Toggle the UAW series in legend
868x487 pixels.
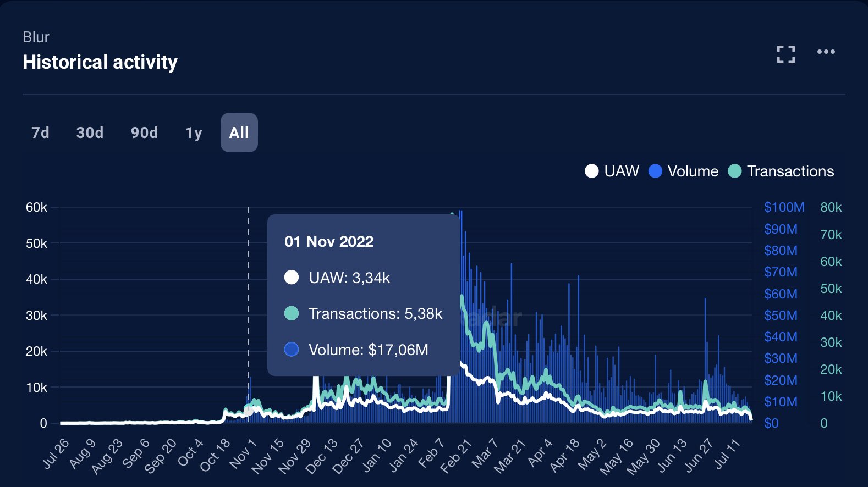click(x=612, y=171)
